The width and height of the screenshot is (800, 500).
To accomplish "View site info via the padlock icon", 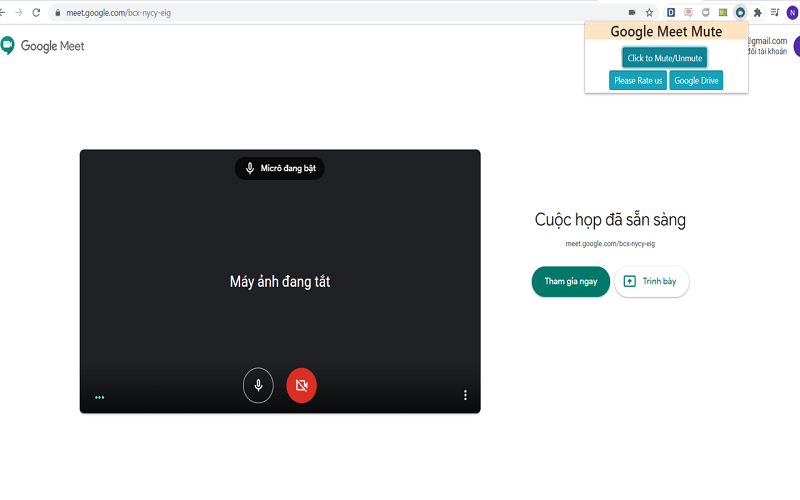I will click(57, 13).
